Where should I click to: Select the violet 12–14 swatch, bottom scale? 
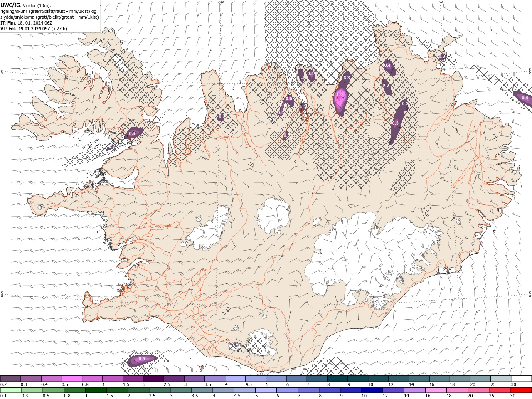[x=393, y=390]
